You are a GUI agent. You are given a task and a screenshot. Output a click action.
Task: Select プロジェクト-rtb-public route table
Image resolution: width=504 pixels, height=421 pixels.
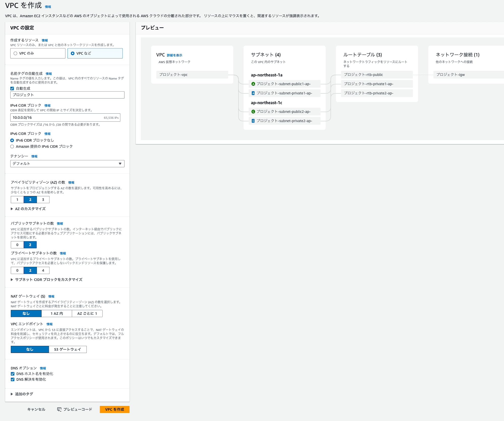pyautogui.click(x=377, y=75)
